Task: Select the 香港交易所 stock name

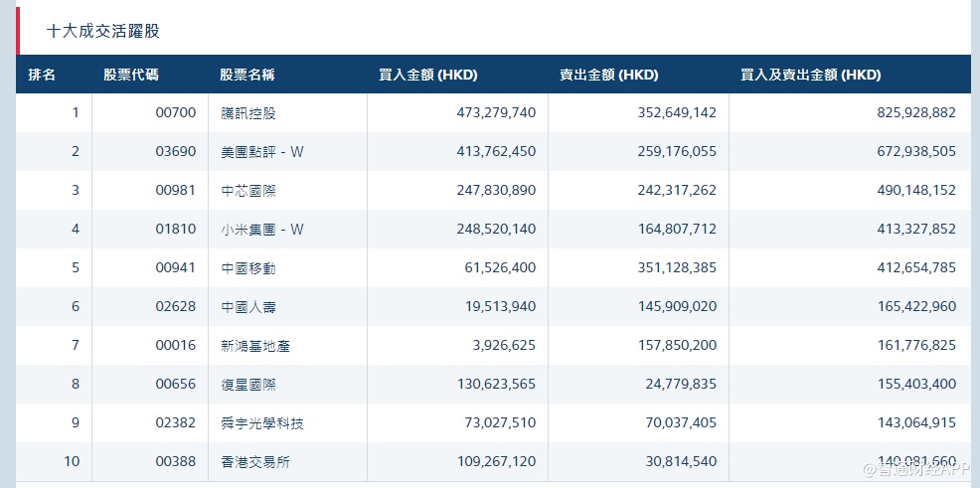Action: click(255, 462)
